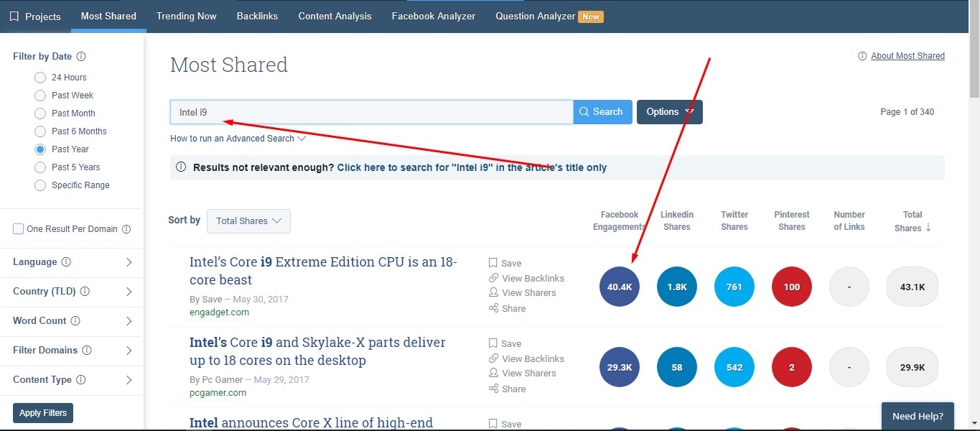Viewport: 980px width, 431px height.
Task: Click the 29.3K Facebook engagements circle
Action: (x=620, y=367)
